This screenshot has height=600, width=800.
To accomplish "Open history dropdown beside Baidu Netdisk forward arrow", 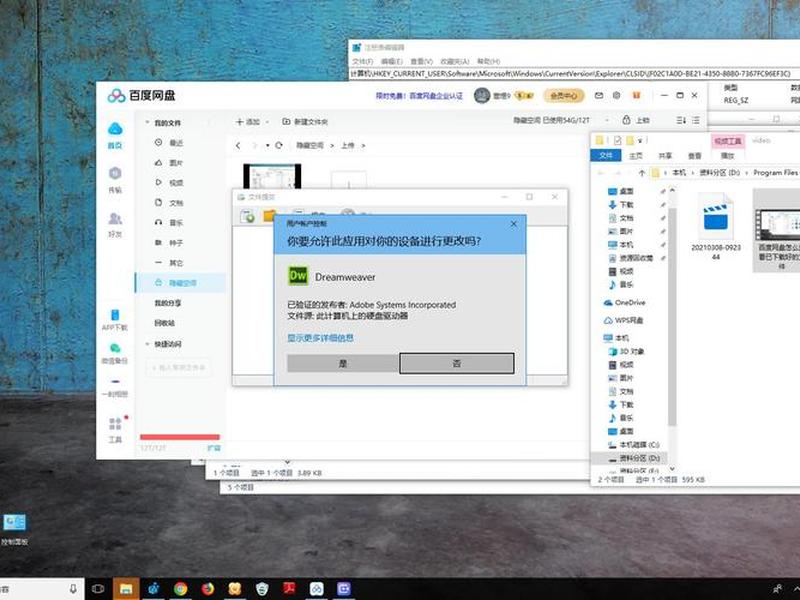I will tap(267, 145).
